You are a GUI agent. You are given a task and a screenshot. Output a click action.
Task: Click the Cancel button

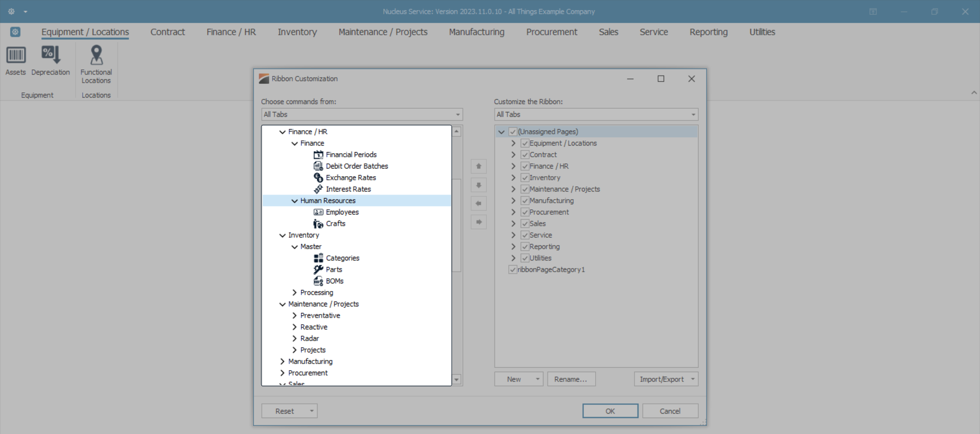coord(670,411)
